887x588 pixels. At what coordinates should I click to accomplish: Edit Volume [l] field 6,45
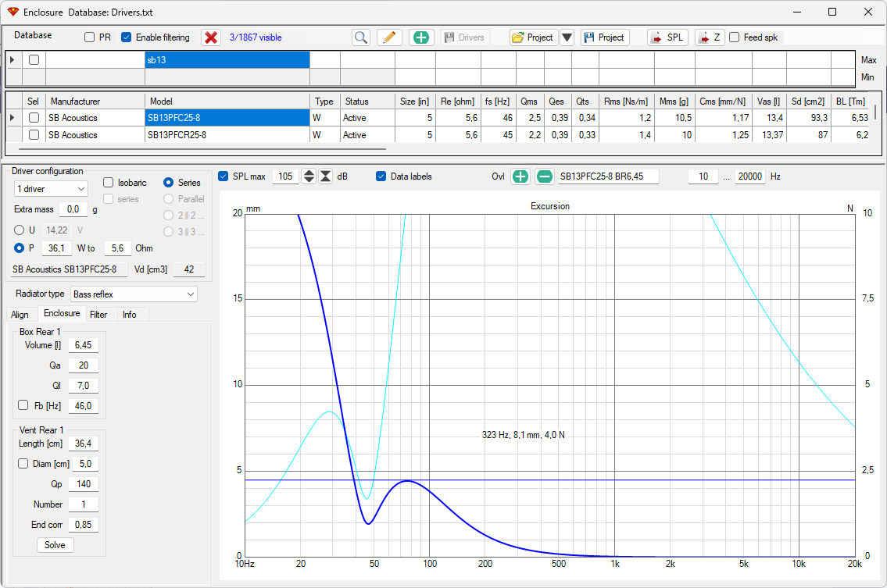(x=83, y=345)
